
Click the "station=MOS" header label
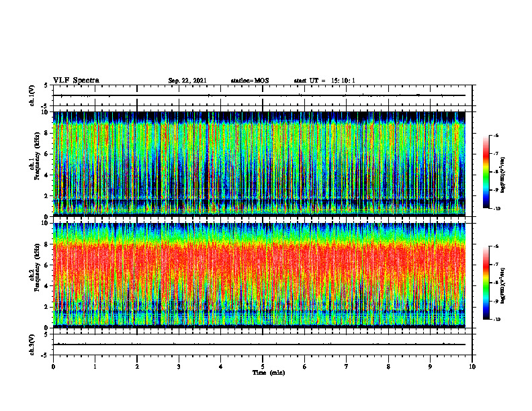coord(250,81)
